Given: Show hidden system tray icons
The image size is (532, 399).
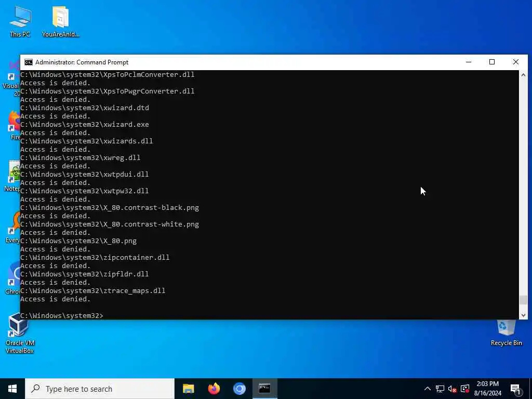Looking at the screenshot, I should point(428,389).
